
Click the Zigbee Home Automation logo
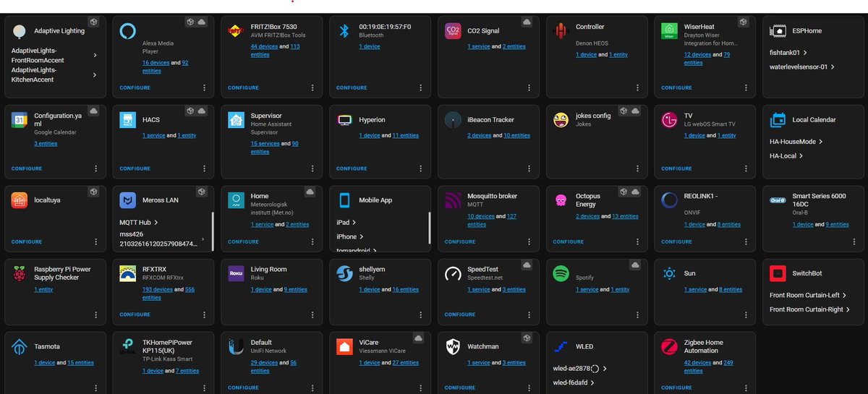pos(670,347)
